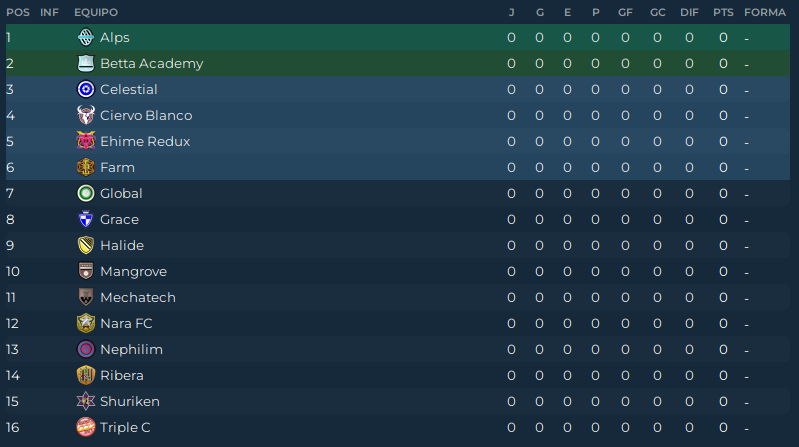Sort table by PTS column header

tap(723, 12)
